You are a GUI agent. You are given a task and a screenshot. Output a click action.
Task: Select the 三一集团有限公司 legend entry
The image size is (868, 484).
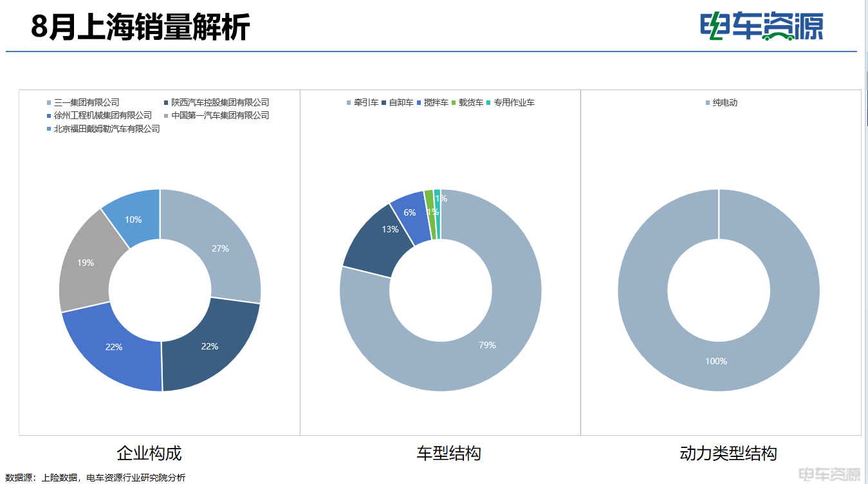tap(86, 102)
